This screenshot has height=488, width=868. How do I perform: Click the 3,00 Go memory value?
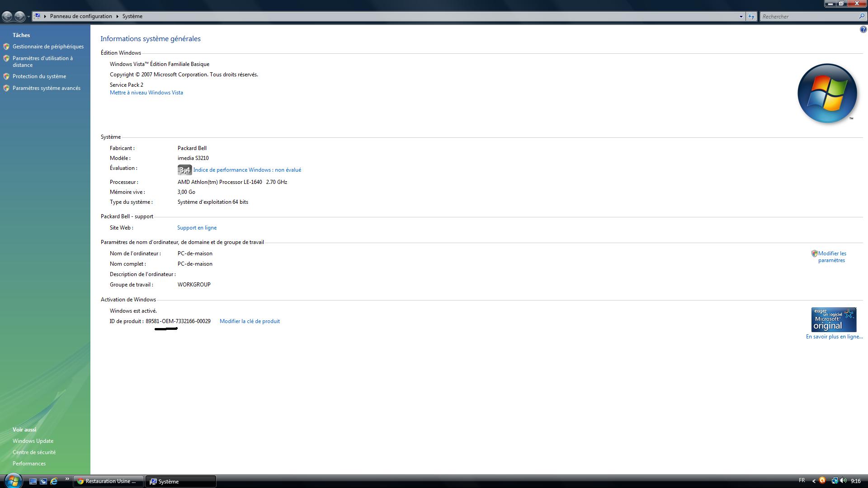(186, 192)
